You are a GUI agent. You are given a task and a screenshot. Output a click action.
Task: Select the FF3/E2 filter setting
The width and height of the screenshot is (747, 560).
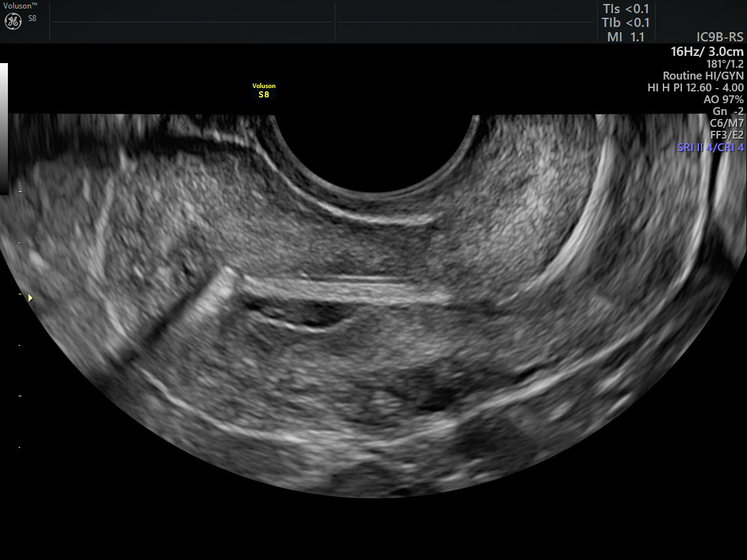tap(727, 135)
